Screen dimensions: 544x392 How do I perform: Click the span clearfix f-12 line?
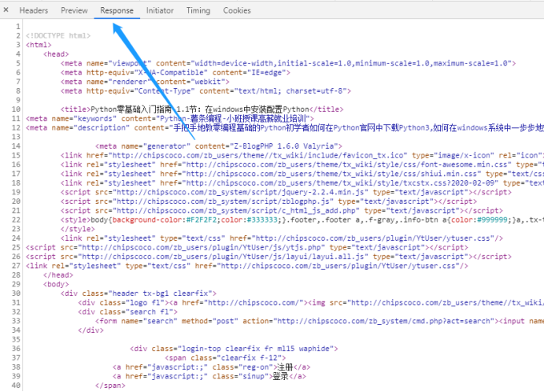226,358
